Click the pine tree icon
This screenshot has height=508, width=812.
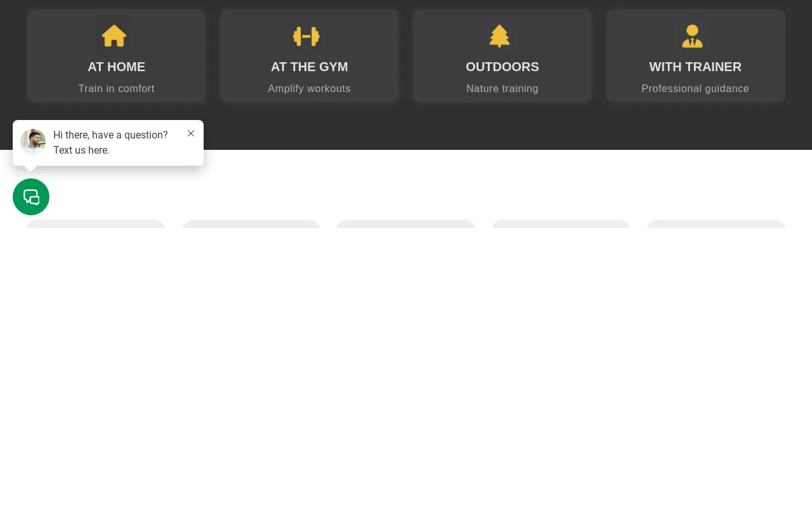[x=499, y=36]
